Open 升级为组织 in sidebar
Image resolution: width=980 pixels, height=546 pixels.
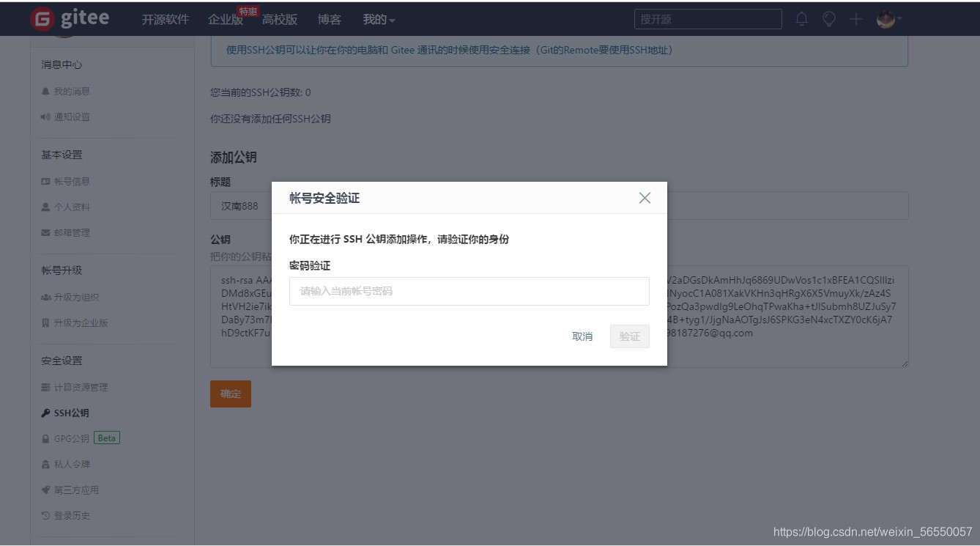[76, 297]
